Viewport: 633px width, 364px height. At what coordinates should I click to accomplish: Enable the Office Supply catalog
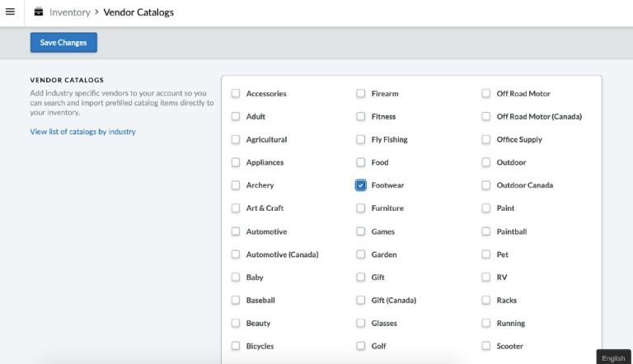click(486, 140)
